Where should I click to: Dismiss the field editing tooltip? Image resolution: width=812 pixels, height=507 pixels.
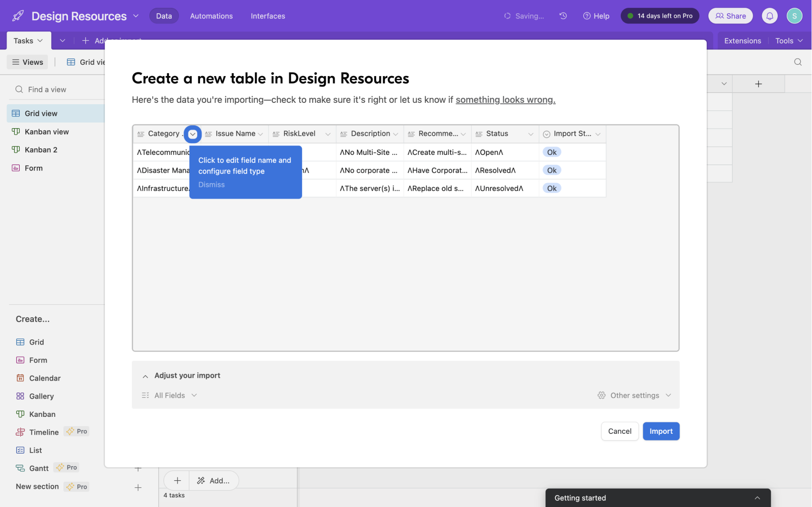[211, 184]
